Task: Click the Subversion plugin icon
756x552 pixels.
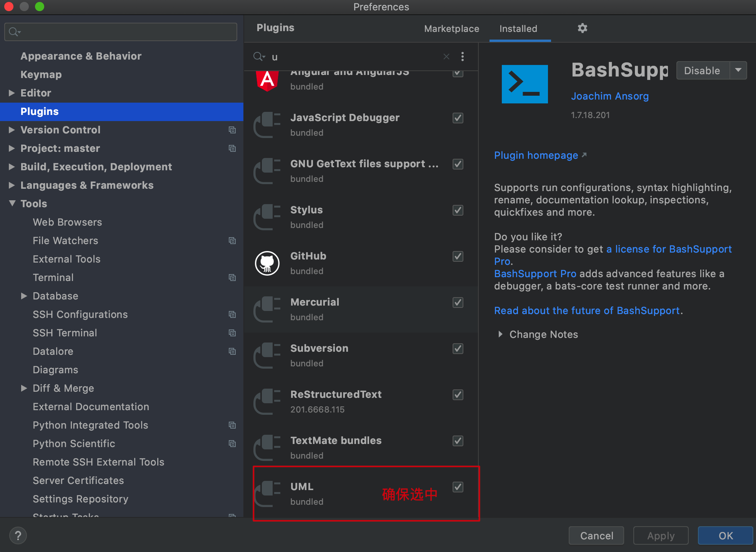Action: pos(267,356)
